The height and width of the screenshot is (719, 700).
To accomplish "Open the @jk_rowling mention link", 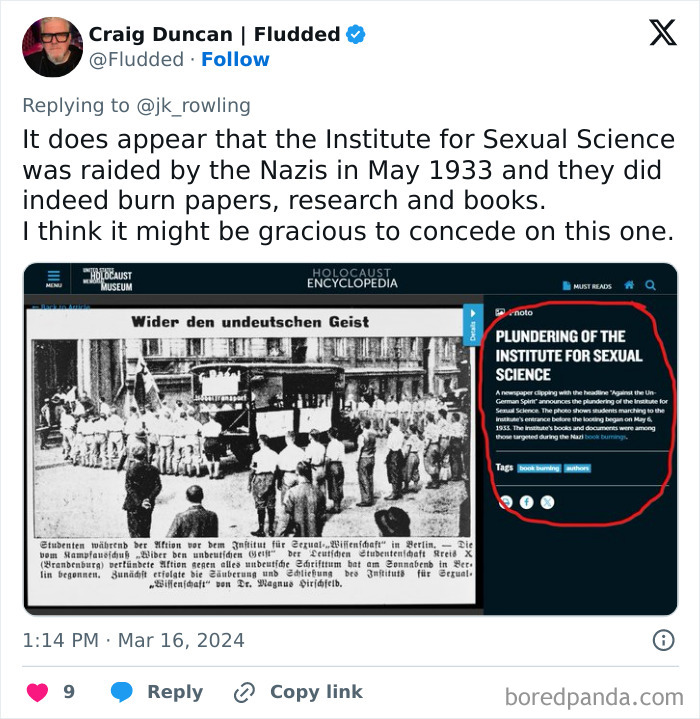I will (x=193, y=105).
